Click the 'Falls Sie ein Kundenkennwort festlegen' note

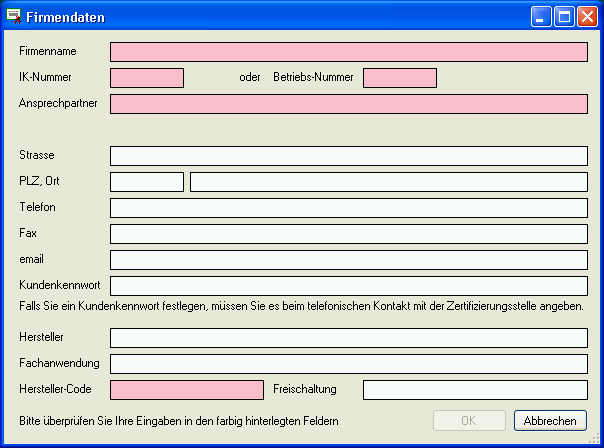(x=301, y=306)
